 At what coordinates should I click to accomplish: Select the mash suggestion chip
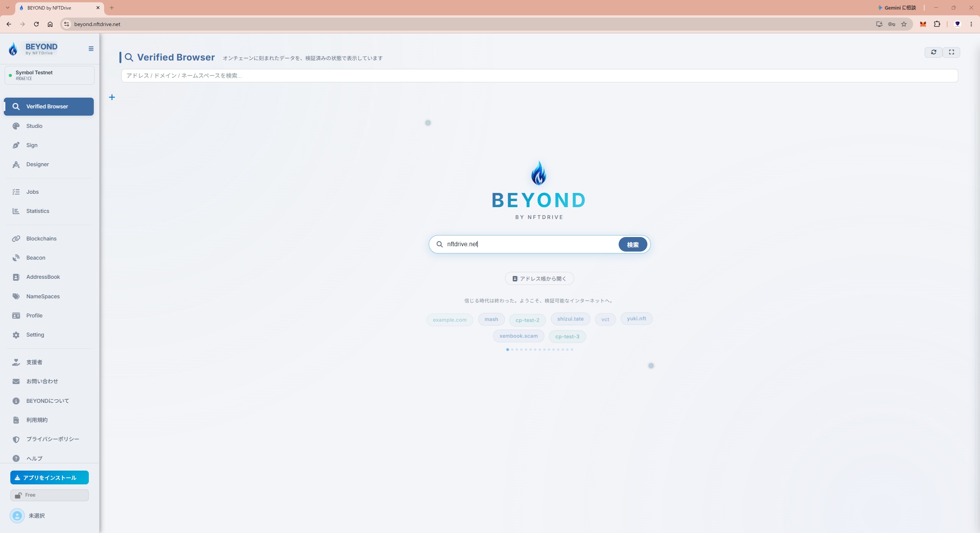pos(491,319)
